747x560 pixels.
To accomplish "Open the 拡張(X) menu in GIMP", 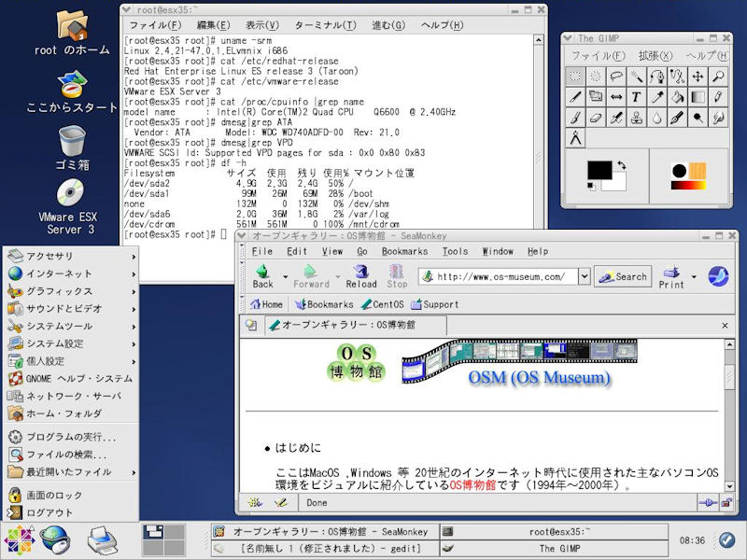I will tap(655, 56).
